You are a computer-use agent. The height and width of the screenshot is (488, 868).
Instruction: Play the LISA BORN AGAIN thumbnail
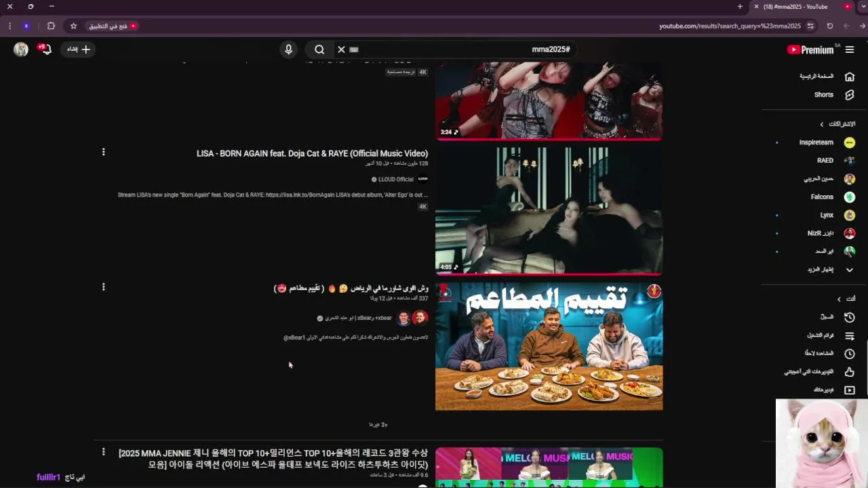[549, 211]
